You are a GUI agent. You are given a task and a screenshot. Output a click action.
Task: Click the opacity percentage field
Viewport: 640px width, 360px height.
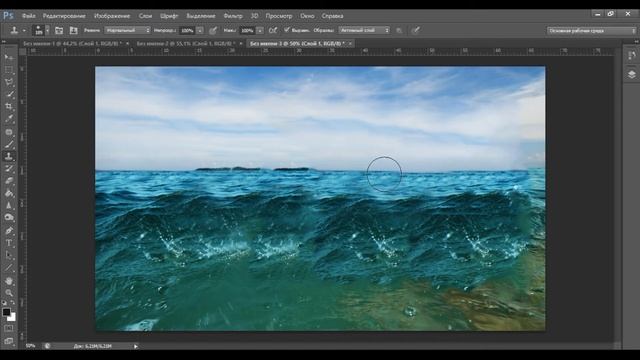[187, 30]
